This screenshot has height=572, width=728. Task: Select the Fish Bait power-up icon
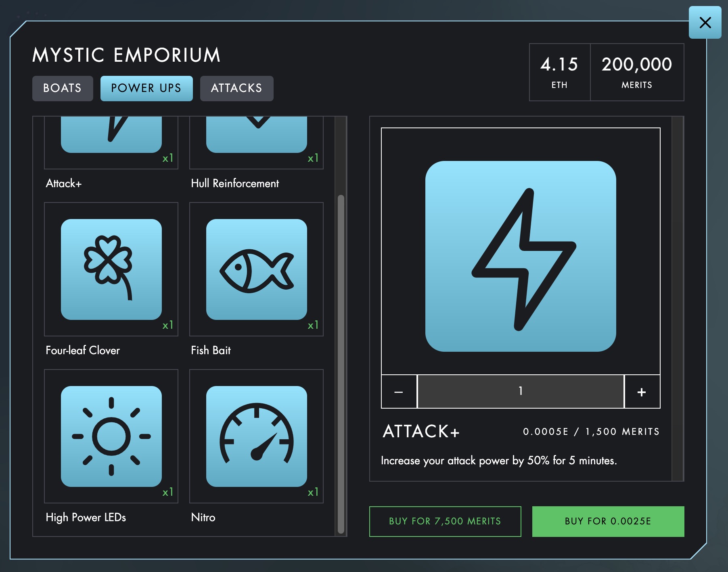click(256, 269)
